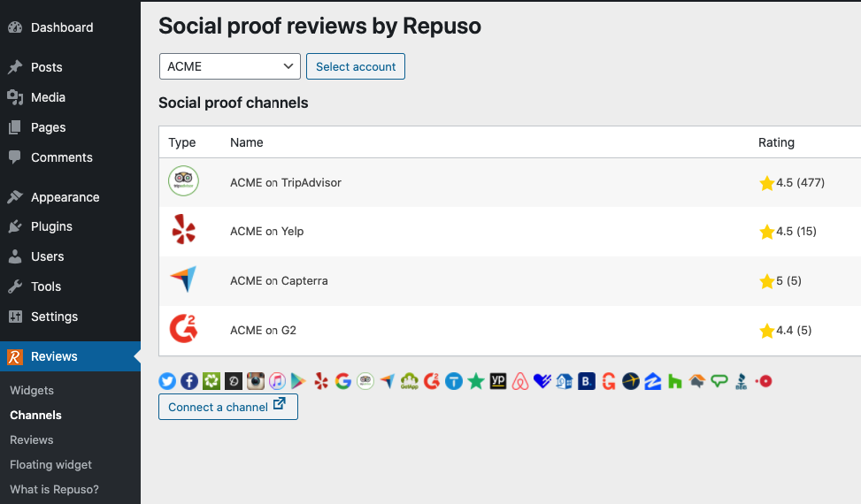Click the Capterra logo in the table row

tap(183, 279)
